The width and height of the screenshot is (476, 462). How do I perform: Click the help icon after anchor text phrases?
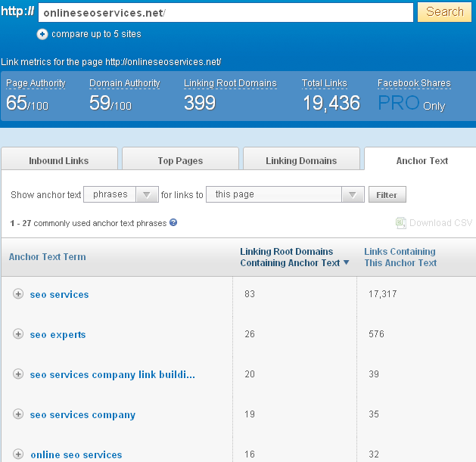(173, 222)
